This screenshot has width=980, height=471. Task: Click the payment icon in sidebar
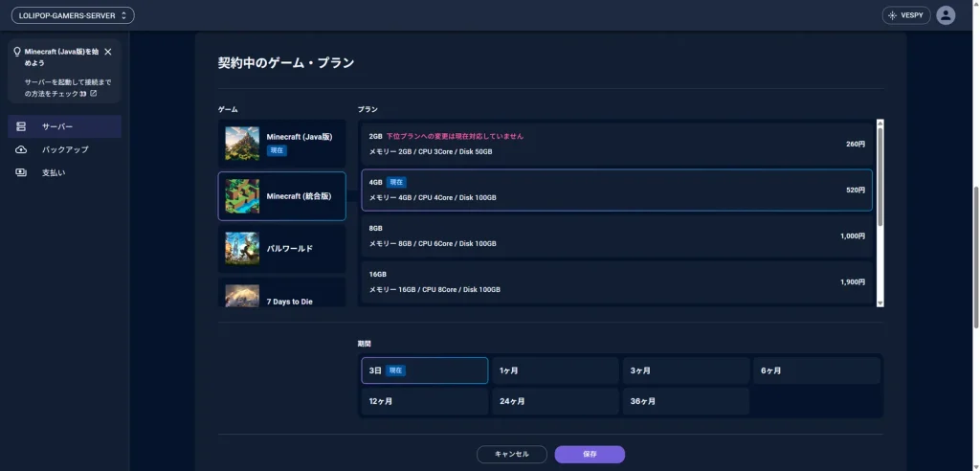[x=21, y=172]
